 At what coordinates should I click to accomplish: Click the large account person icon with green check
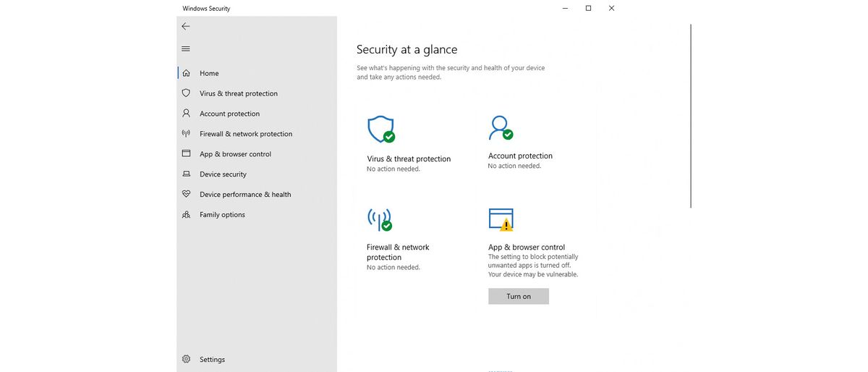tap(501, 127)
